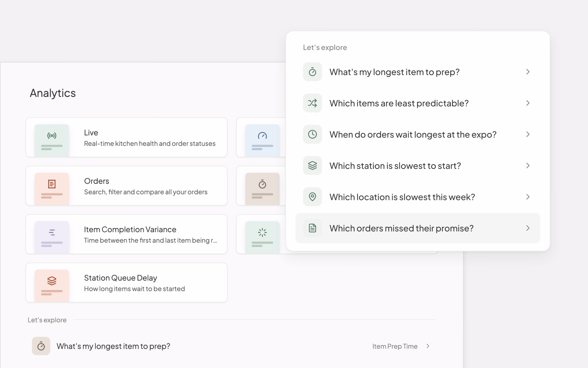Expand chevron for slowest location this week
The height and width of the screenshot is (368, 588).
tap(528, 197)
